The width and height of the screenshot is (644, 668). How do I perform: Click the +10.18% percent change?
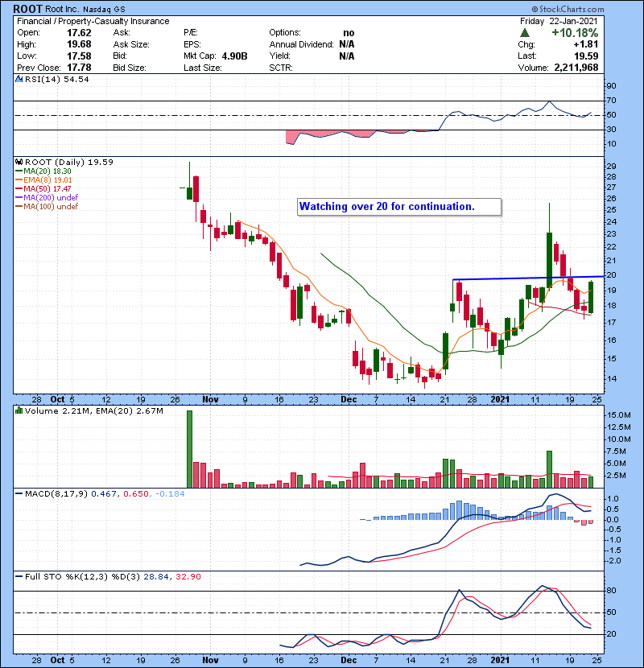tap(575, 33)
